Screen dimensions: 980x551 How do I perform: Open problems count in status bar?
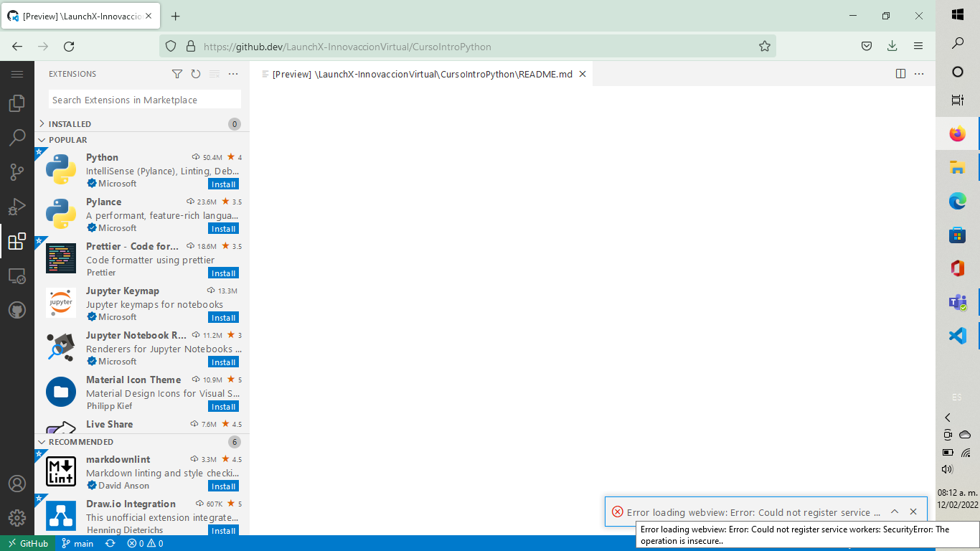(146, 543)
